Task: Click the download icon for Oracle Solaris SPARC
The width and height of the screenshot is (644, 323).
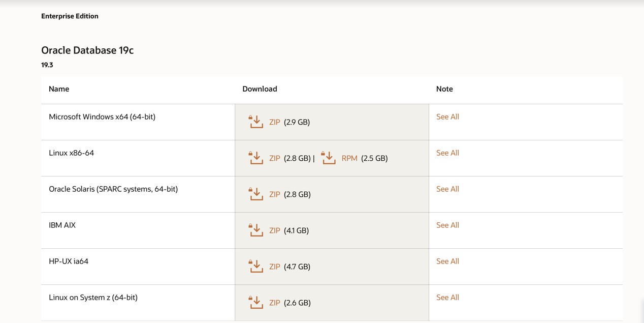Action: pos(256,194)
